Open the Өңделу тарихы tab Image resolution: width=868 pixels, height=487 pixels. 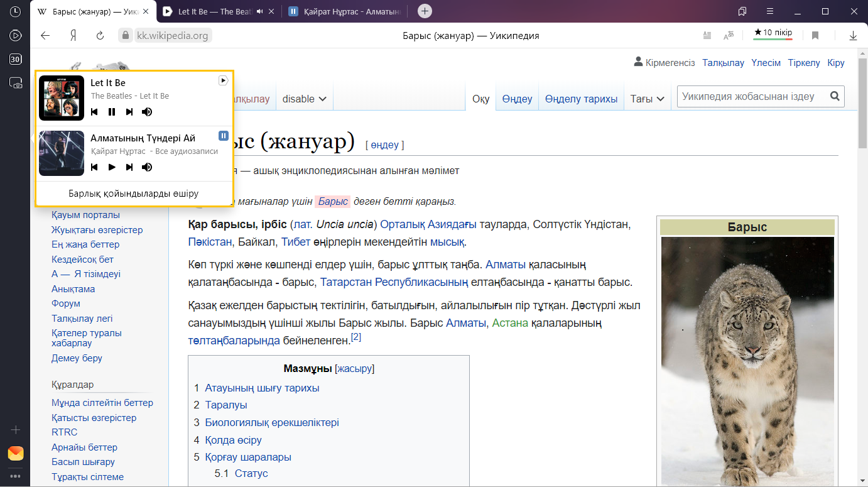[581, 99]
